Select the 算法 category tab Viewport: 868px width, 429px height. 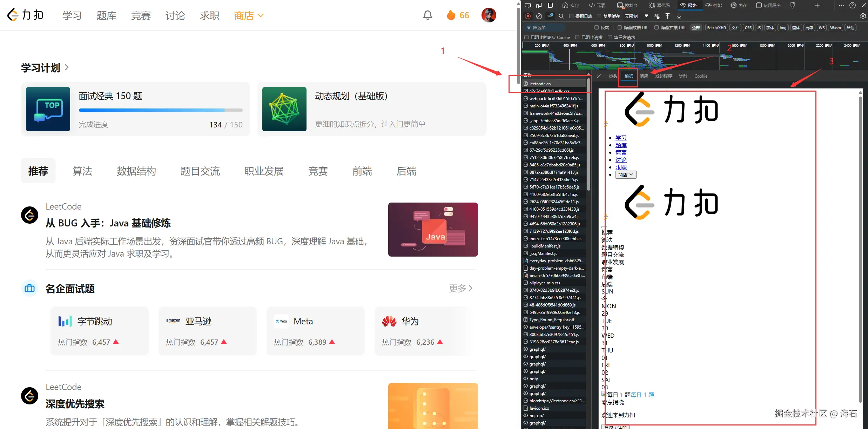(x=82, y=171)
